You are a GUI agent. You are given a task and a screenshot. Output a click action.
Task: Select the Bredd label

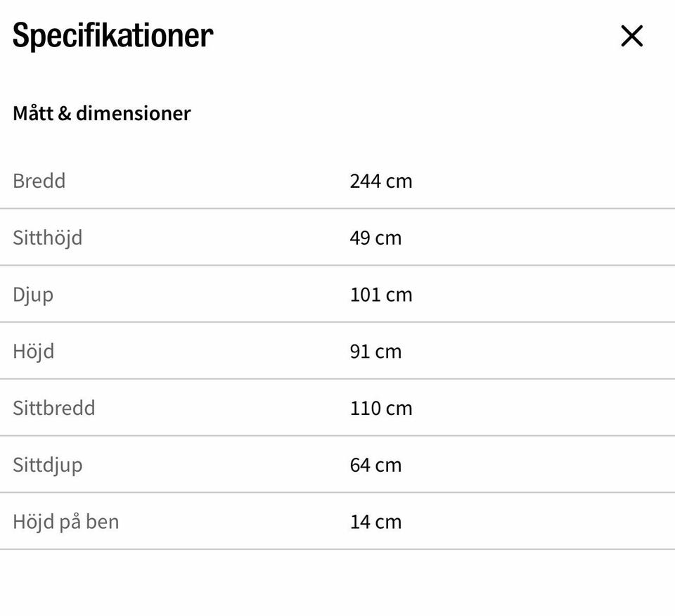[39, 181]
